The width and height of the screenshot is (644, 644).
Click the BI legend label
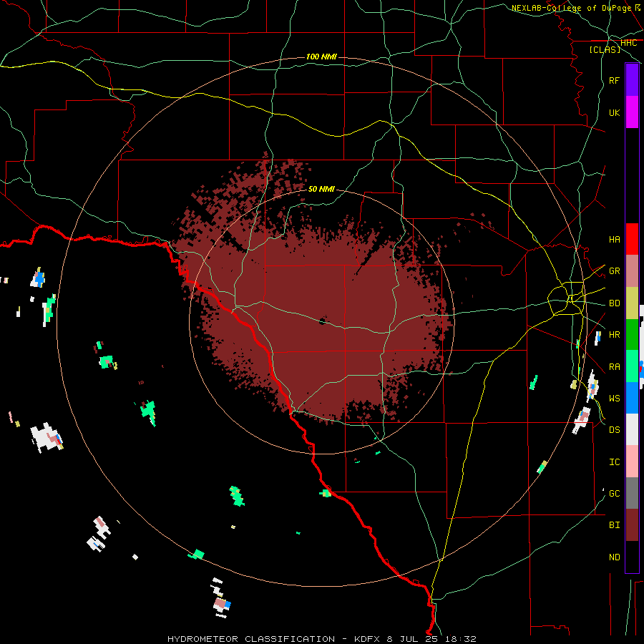(614, 525)
